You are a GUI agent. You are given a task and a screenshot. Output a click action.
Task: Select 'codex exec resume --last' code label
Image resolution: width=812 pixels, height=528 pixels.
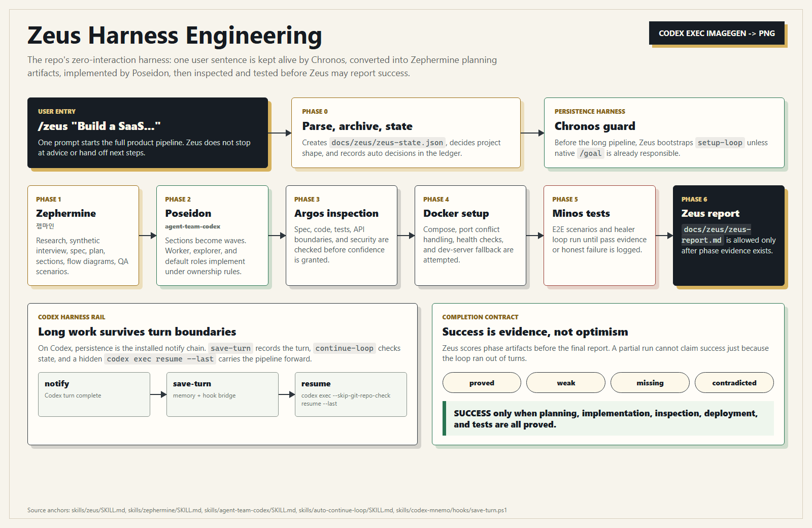pos(160,359)
